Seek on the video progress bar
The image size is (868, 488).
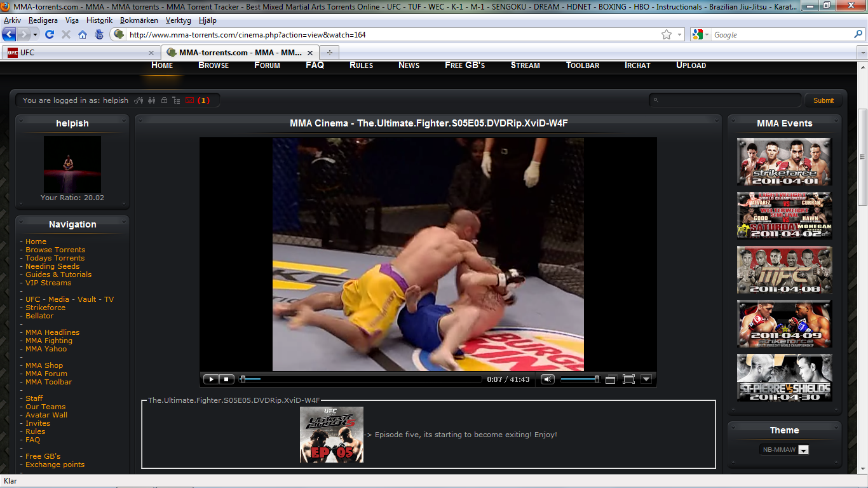[x=360, y=379]
